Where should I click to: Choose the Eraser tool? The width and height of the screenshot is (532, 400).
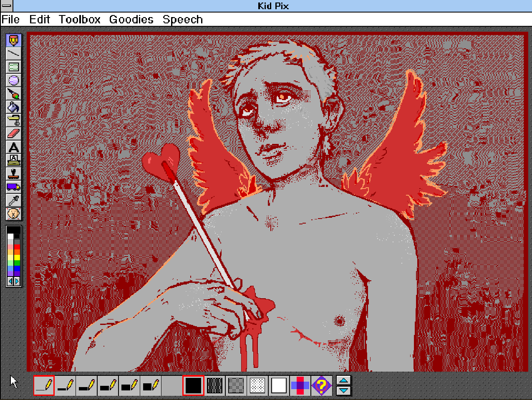(x=14, y=134)
